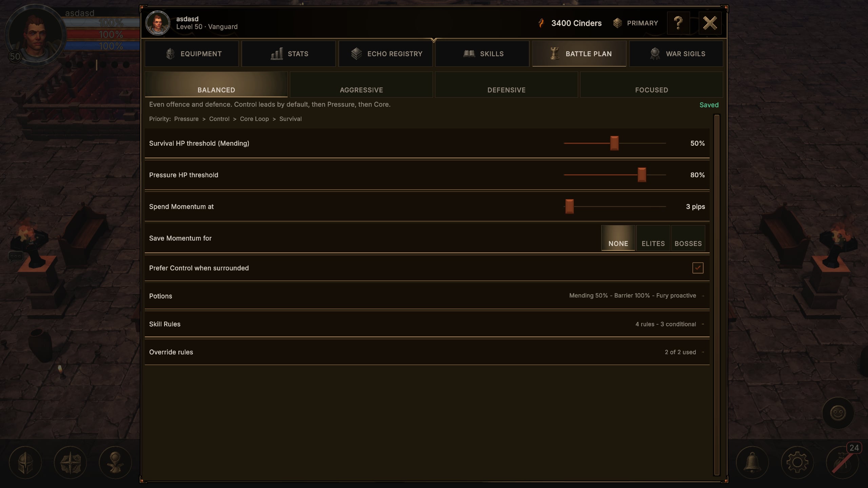This screenshot has height=488, width=868.
Task: Switch to the Equipment tab
Action: click(192, 54)
